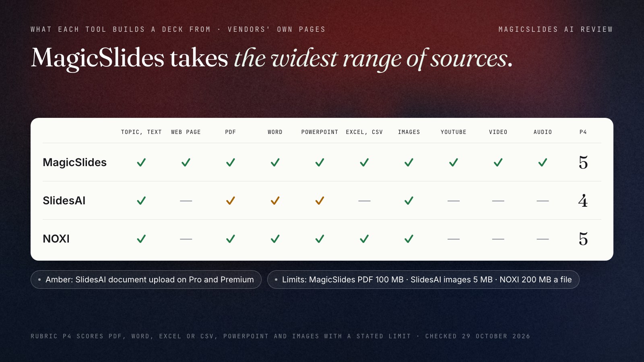Click the VIDEO column header
The height and width of the screenshot is (362, 644).
tap(498, 132)
